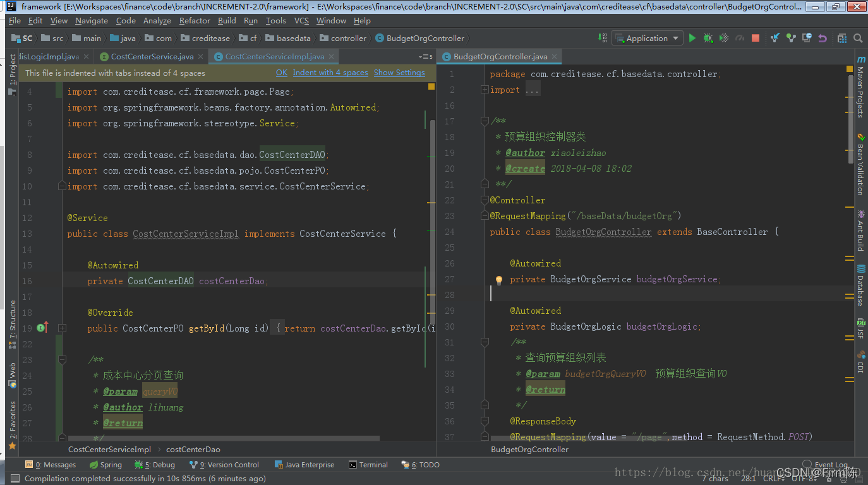Toggle the Ant Build panel
Viewport: 868px width, 485px height.
(860, 230)
